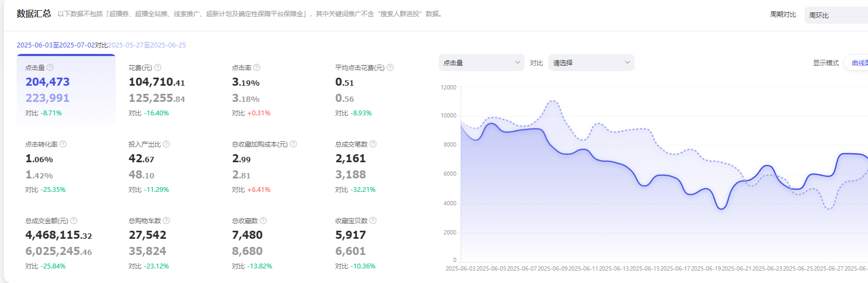Click help icon beside 总收藏加购成本(元)
Screen dimensions: 868x283
coord(293,144)
